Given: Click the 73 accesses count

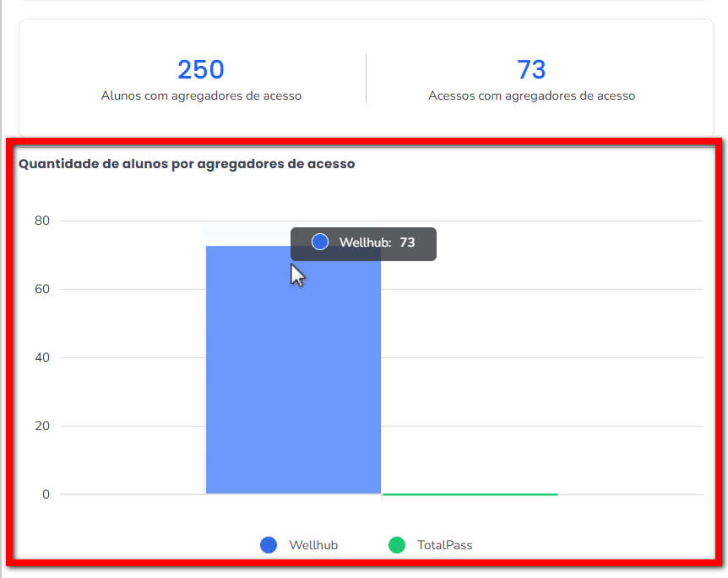Looking at the screenshot, I should point(531,69).
